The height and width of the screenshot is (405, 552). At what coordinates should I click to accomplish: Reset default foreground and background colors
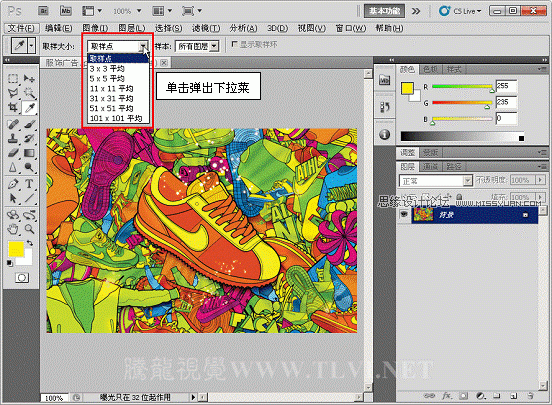(x=10, y=263)
